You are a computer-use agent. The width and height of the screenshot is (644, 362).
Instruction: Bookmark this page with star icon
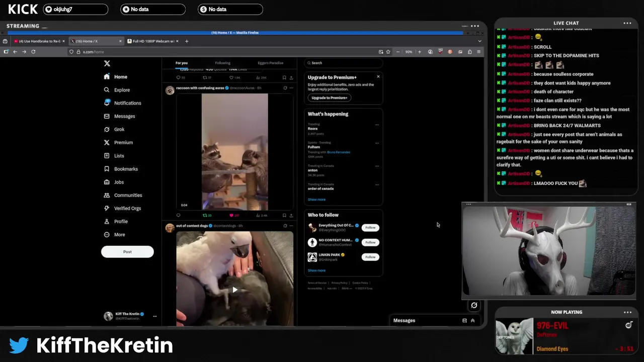pos(388,52)
